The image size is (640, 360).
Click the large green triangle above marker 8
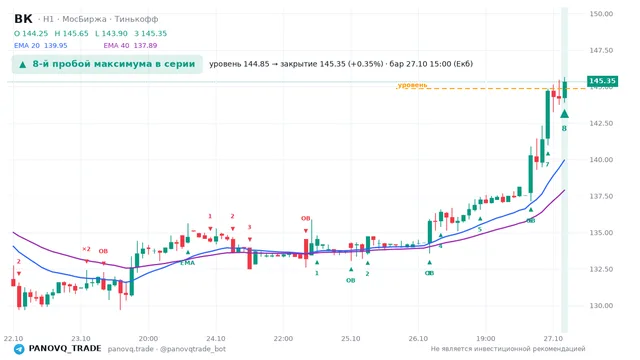[564, 113]
